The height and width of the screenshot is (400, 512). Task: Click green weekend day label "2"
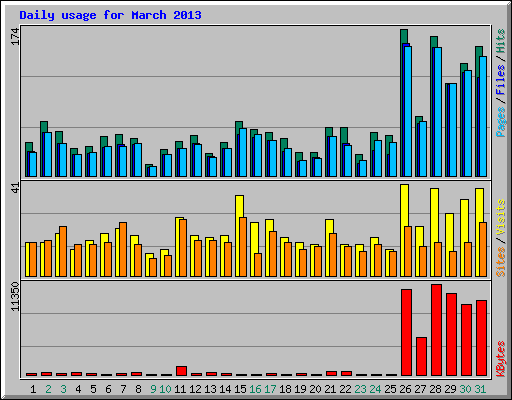(x=48, y=389)
